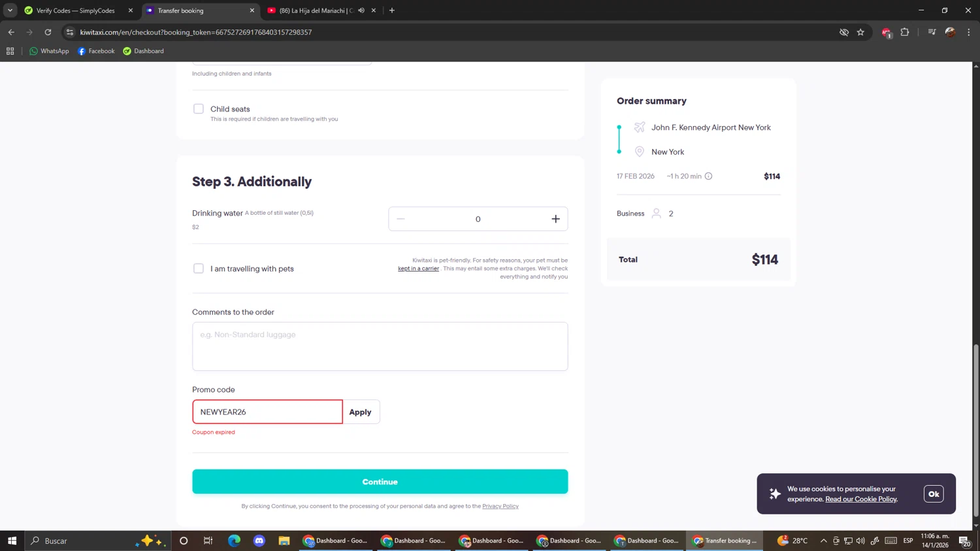Show hidden system tray icons
The height and width of the screenshot is (551, 980).
[823, 541]
